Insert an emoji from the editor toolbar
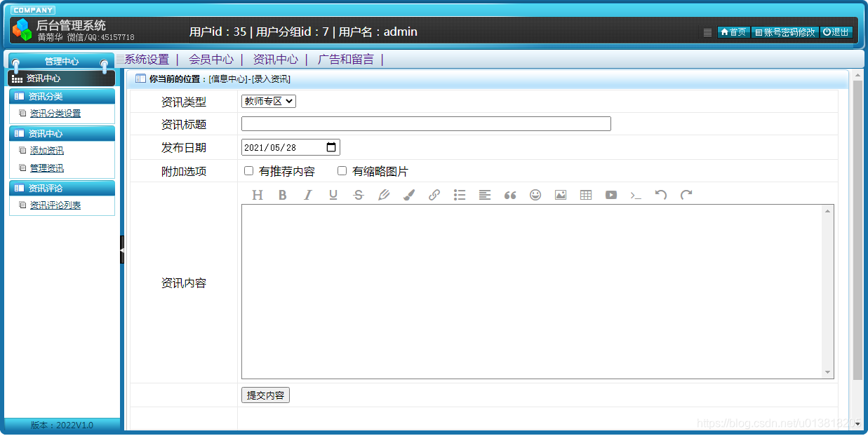Viewport: 868px width, 436px height. [x=535, y=195]
